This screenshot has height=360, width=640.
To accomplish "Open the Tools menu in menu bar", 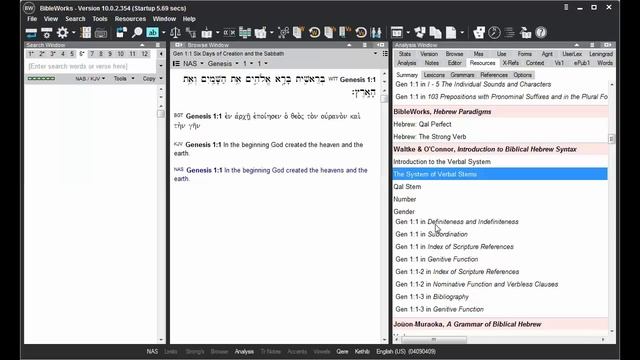I will [x=100, y=19].
